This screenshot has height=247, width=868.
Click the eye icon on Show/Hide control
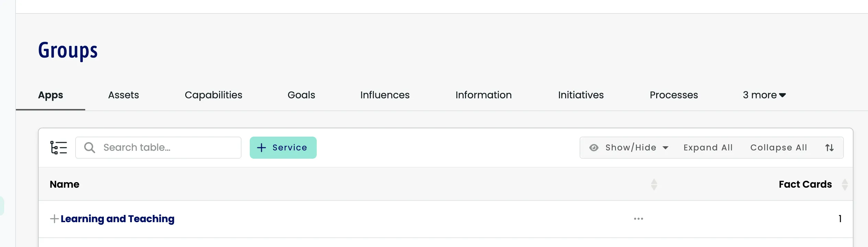594,147
